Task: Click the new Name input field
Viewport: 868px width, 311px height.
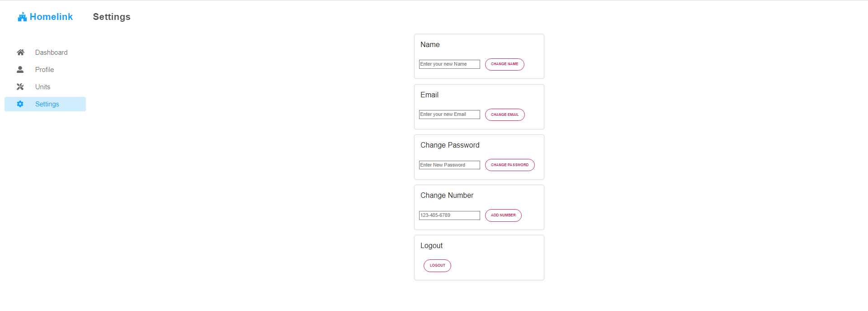Action: click(449, 64)
